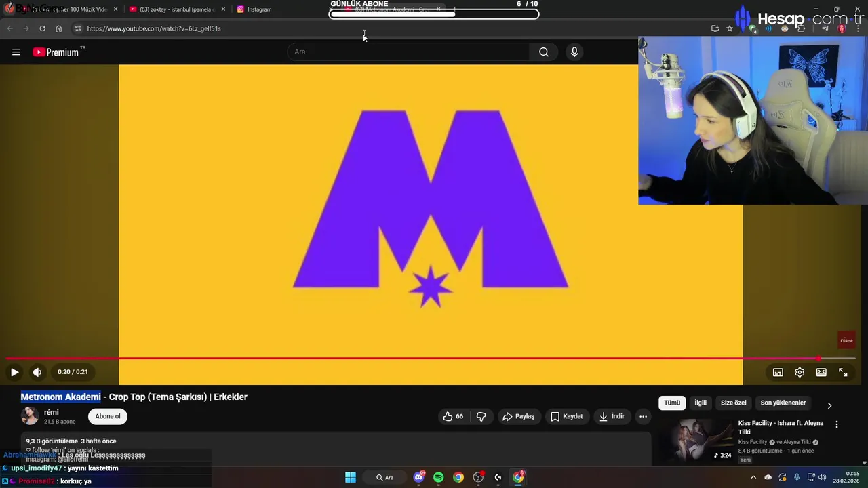Go to YouTube Premium home logo
868x488 pixels.
[x=56, y=52]
